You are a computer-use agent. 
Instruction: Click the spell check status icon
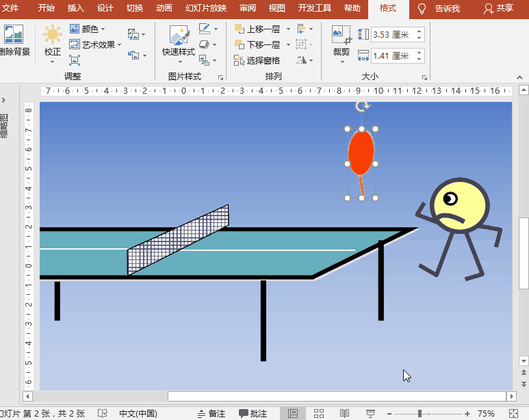[103, 414]
